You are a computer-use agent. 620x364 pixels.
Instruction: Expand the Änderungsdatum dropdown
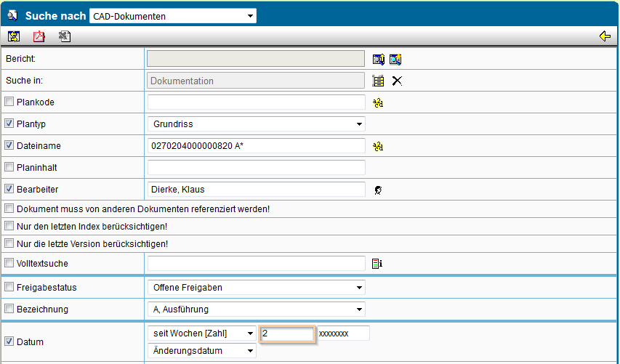[201, 351]
